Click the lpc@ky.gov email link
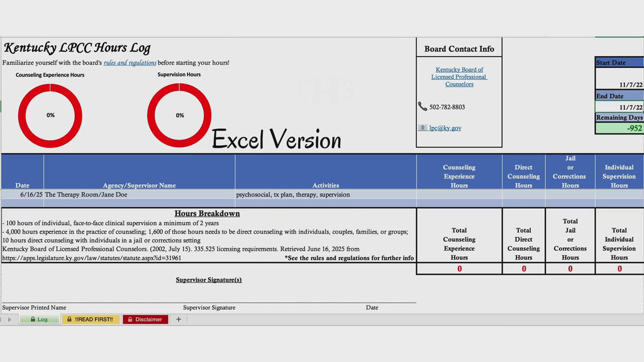Screen dimensions: 644x362 [445, 128]
